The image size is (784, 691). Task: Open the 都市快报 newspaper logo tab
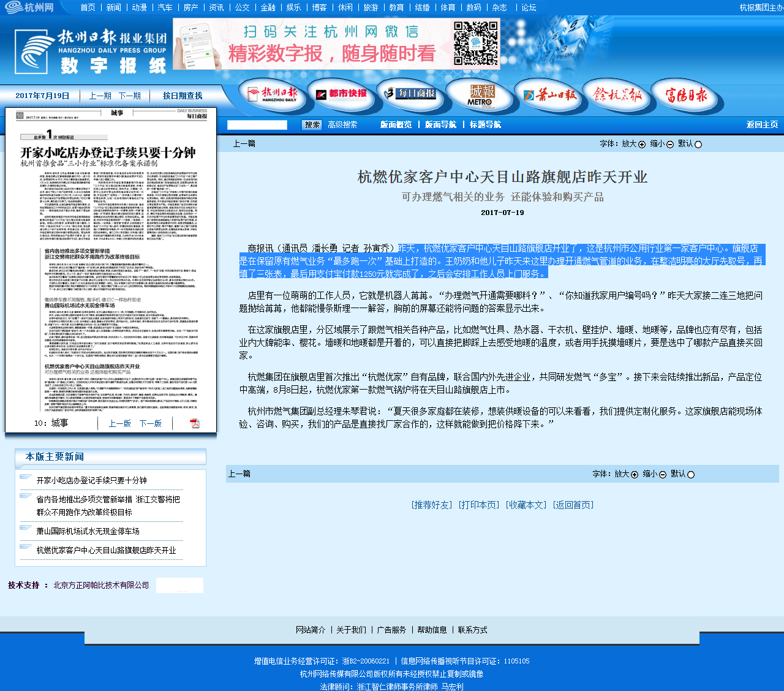(x=341, y=94)
